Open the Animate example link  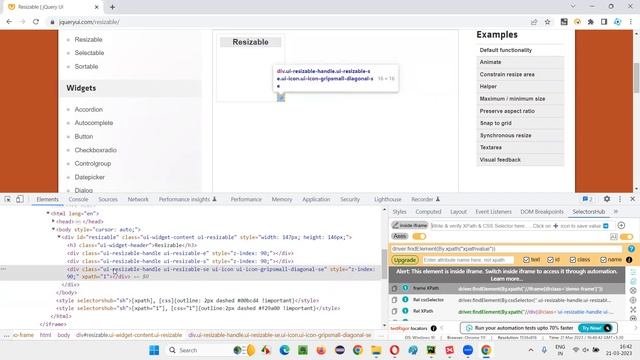pos(490,62)
